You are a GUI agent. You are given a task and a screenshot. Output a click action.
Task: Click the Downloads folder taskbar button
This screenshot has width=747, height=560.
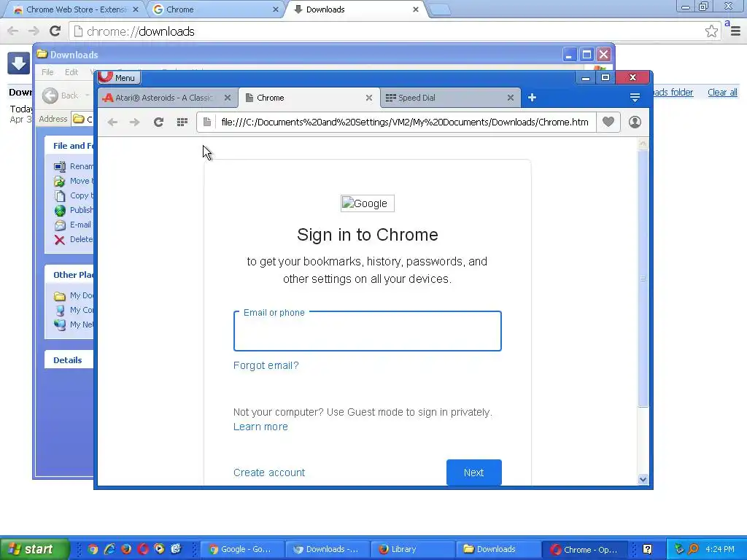pyautogui.click(x=498, y=549)
